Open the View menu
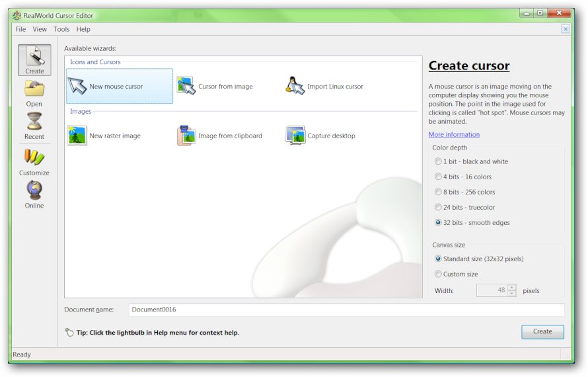 click(40, 29)
